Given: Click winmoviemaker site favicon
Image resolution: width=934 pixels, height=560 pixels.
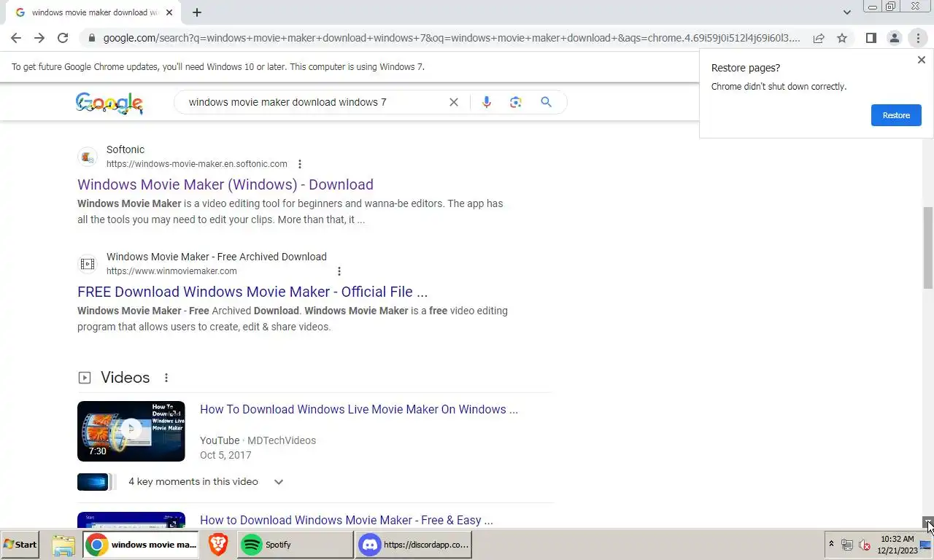Looking at the screenshot, I should 88,264.
